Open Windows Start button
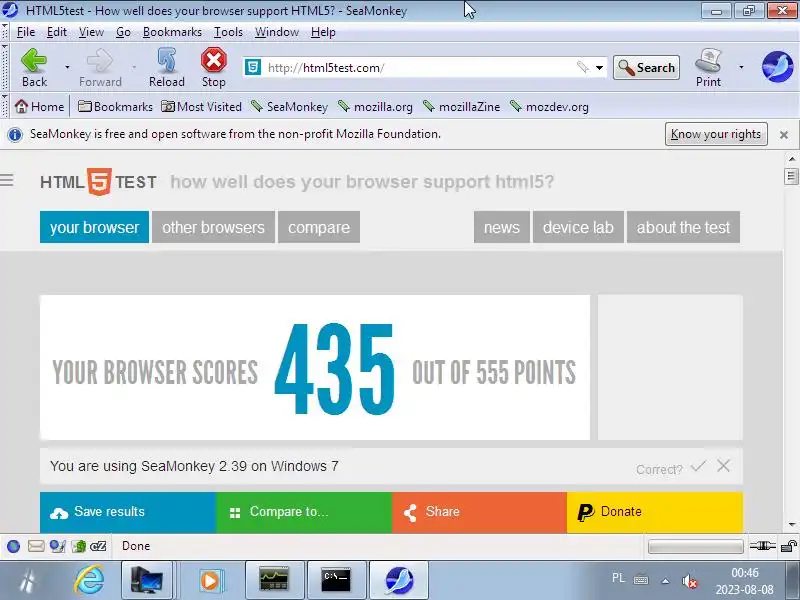This screenshot has height=600, width=800. [x=28, y=581]
